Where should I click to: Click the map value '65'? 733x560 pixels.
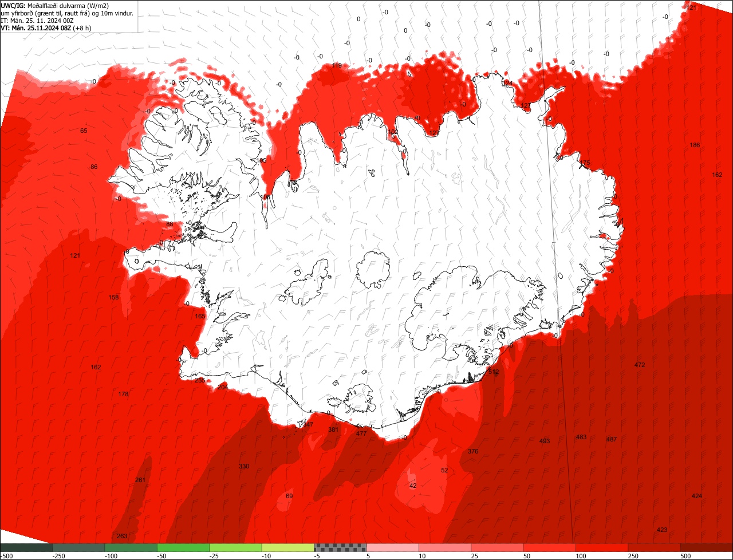point(84,131)
